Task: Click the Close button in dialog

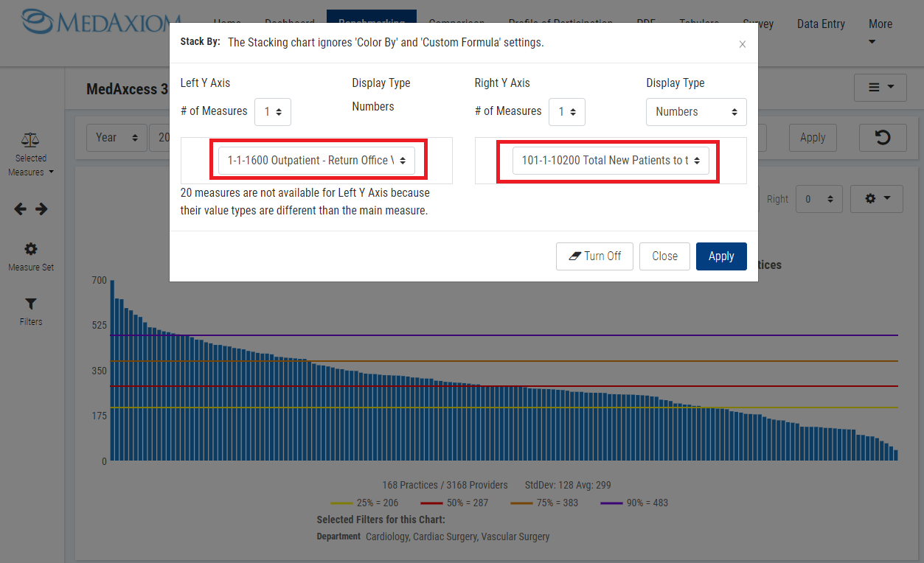Action: (664, 256)
